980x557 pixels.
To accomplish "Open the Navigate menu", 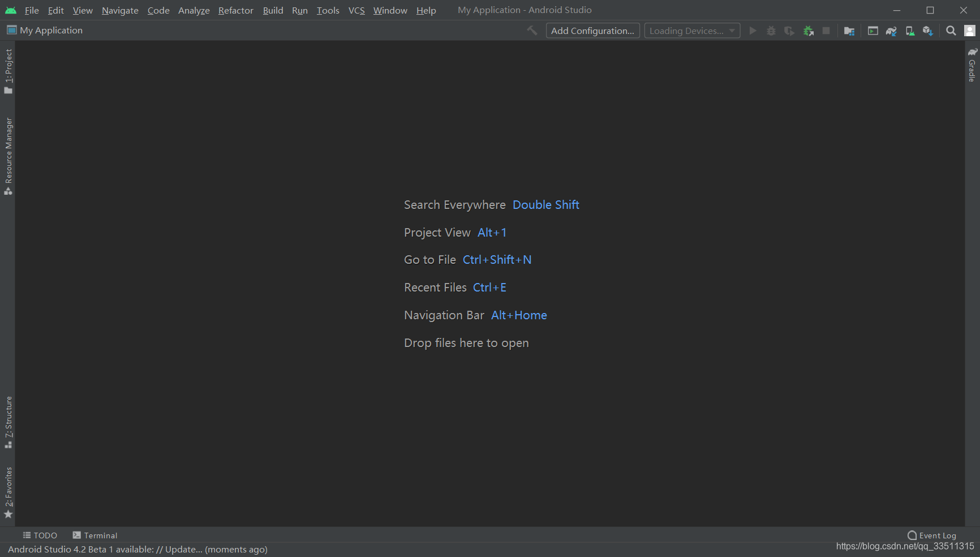I will 120,10.
